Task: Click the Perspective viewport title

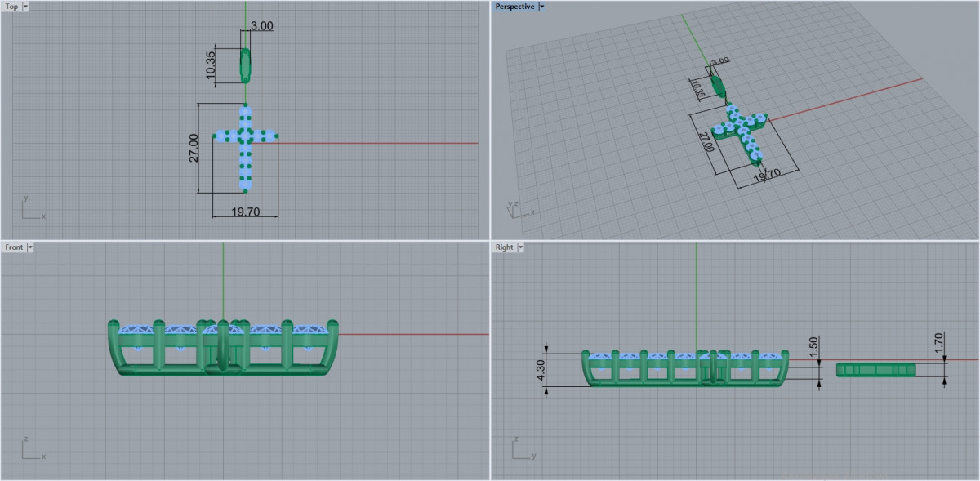Action: (514, 7)
